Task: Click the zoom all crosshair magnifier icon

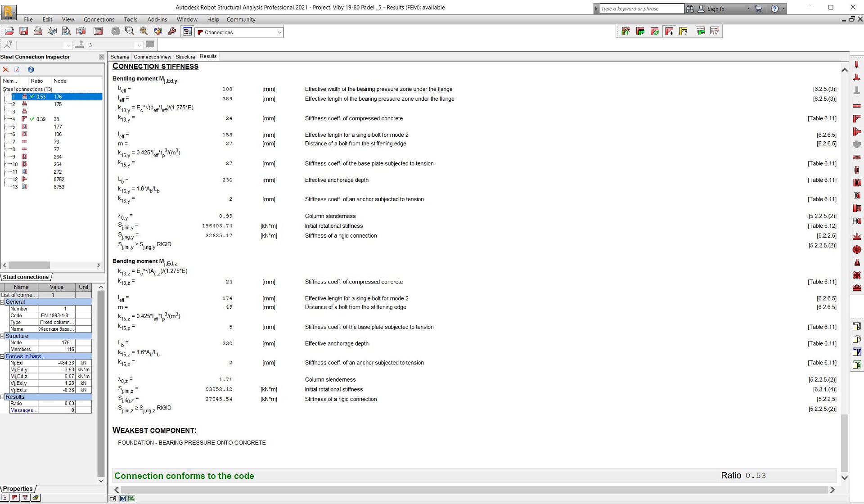Action: [x=144, y=31]
